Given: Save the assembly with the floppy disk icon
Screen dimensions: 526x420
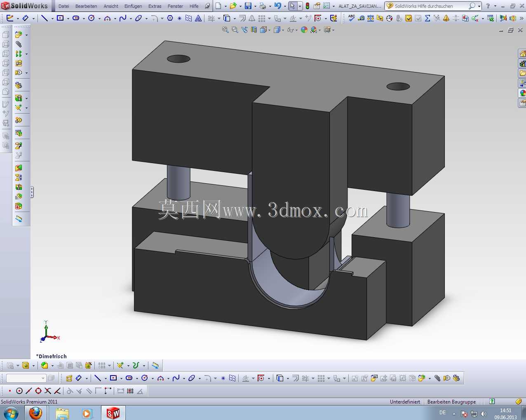Looking at the screenshot, I should pyautogui.click(x=248, y=6).
